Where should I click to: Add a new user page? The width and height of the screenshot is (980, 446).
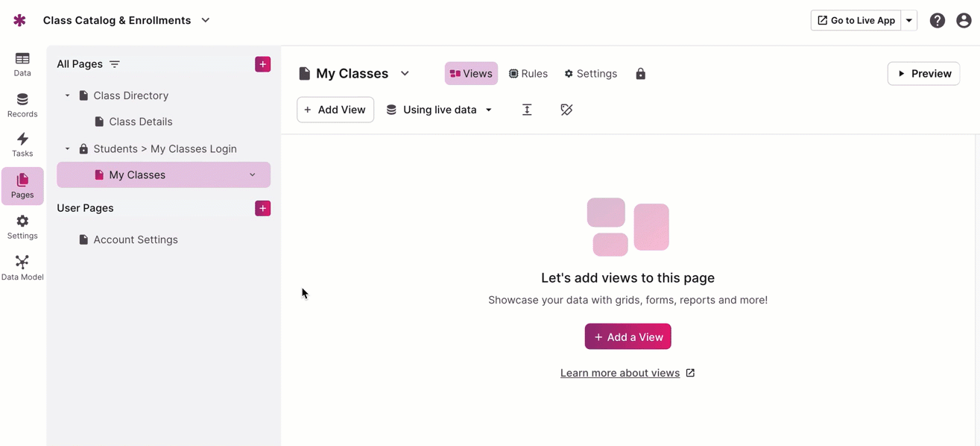click(262, 208)
